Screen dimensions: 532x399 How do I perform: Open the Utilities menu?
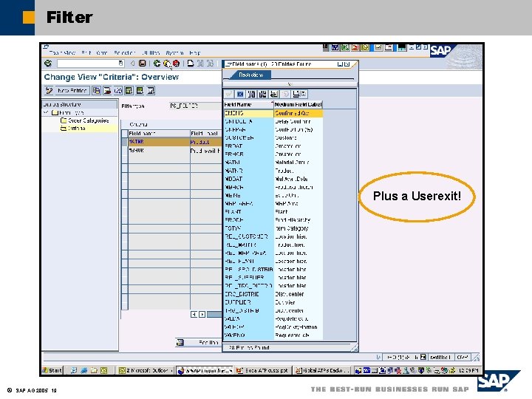(151, 53)
